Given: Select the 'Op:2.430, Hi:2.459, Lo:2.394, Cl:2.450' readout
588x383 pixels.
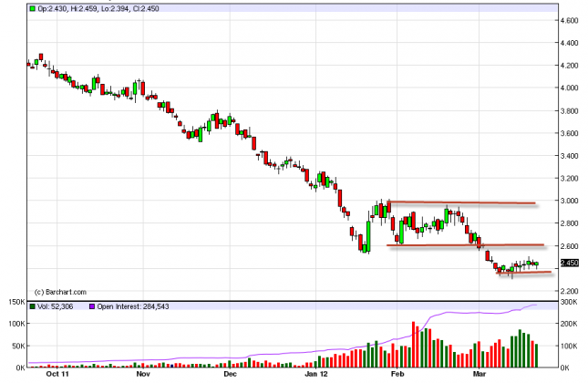Looking at the screenshot, I should tap(98, 8).
